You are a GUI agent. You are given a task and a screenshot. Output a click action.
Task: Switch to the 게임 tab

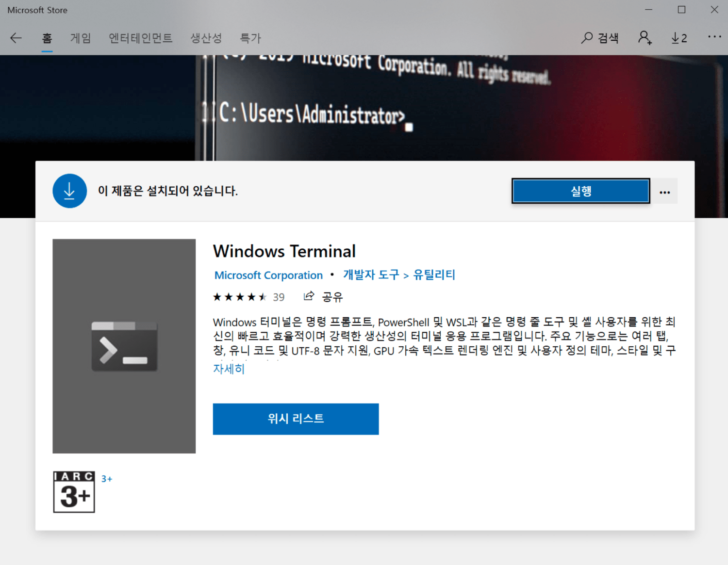click(x=81, y=38)
